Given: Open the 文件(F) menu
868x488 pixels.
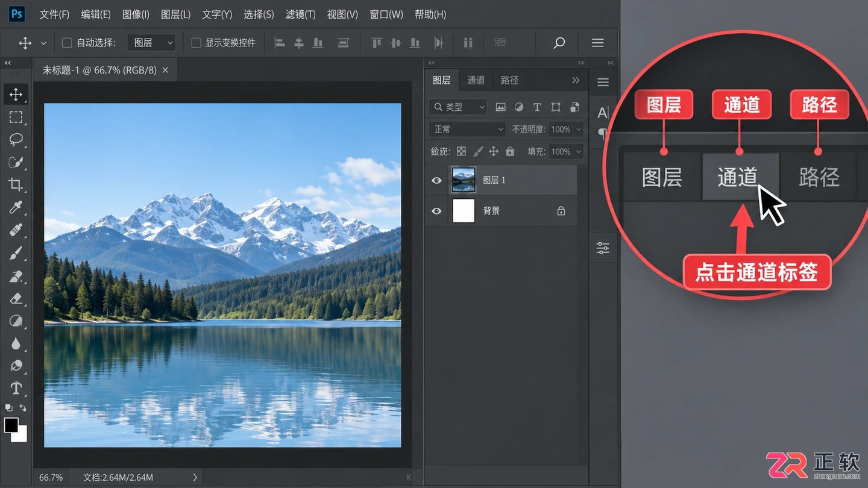Looking at the screenshot, I should [54, 14].
